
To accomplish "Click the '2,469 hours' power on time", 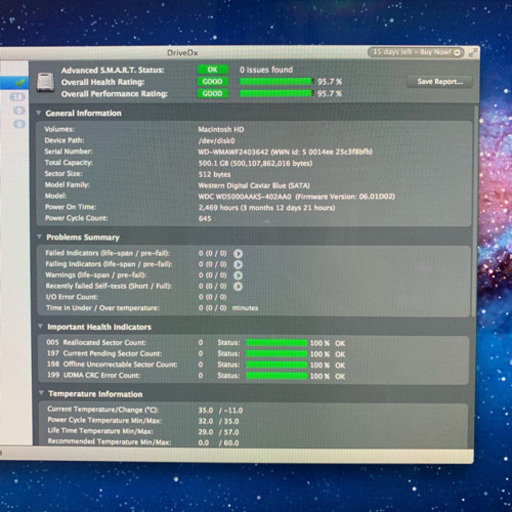I will 218,208.
